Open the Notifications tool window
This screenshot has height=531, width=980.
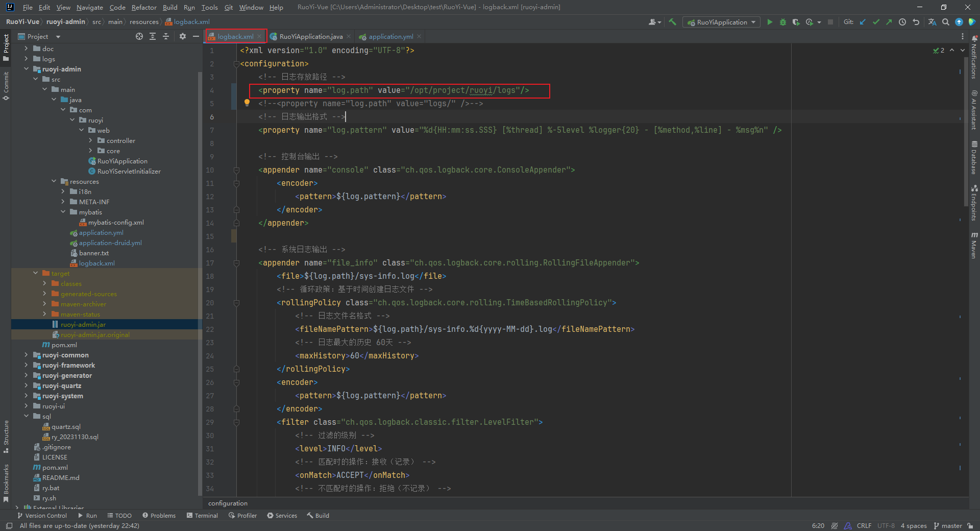tap(974, 57)
